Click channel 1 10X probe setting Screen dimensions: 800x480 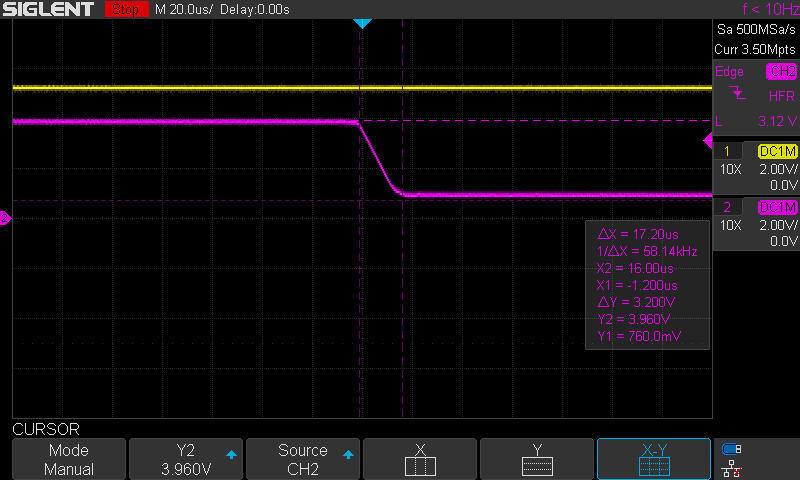[731, 169]
